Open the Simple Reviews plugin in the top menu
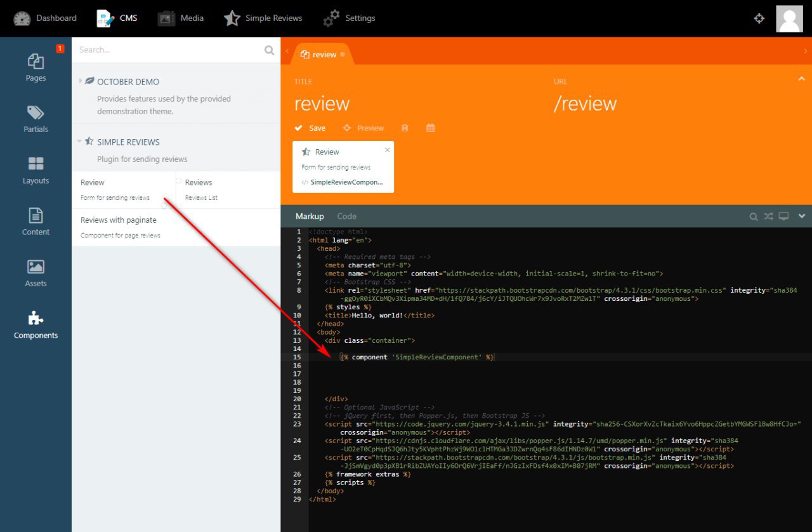The width and height of the screenshot is (812, 532). click(263, 18)
